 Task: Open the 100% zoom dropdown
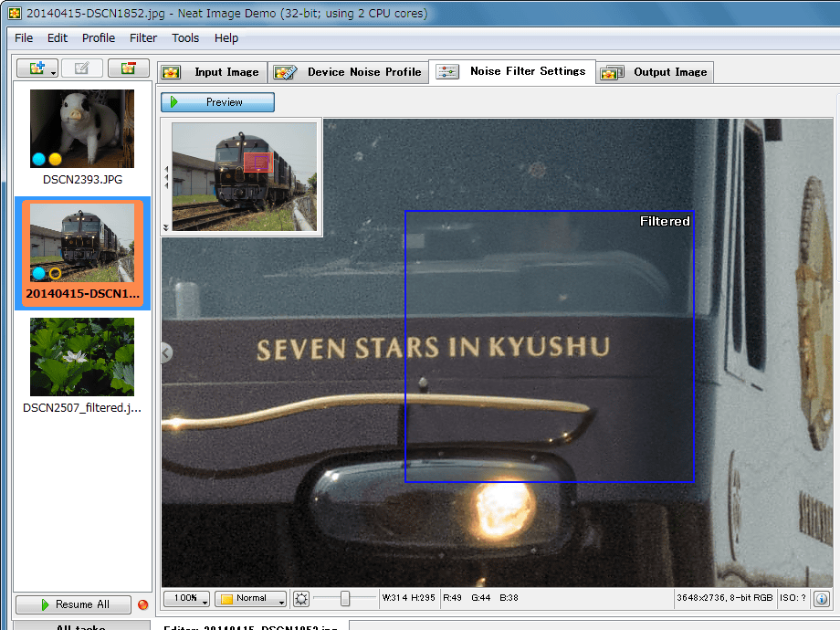click(186, 598)
